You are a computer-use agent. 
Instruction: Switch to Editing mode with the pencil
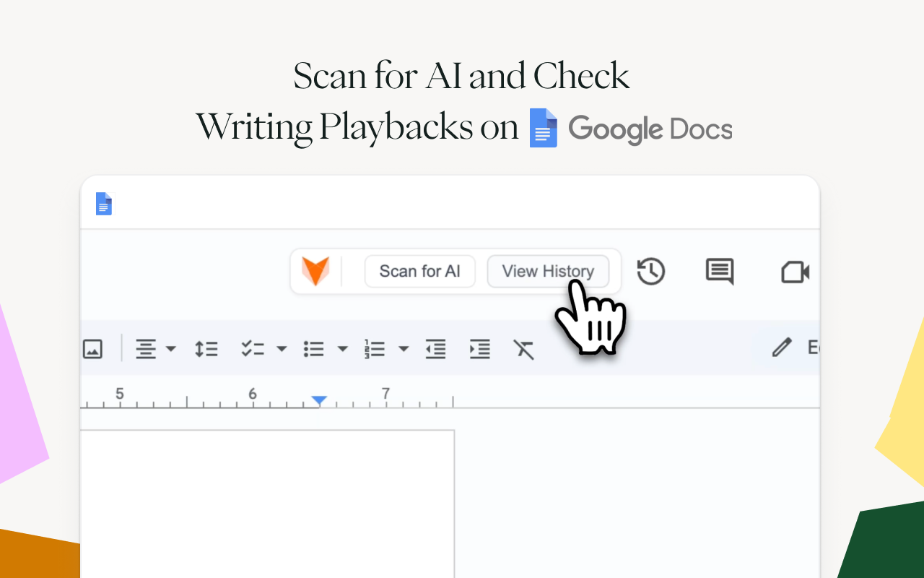click(782, 348)
